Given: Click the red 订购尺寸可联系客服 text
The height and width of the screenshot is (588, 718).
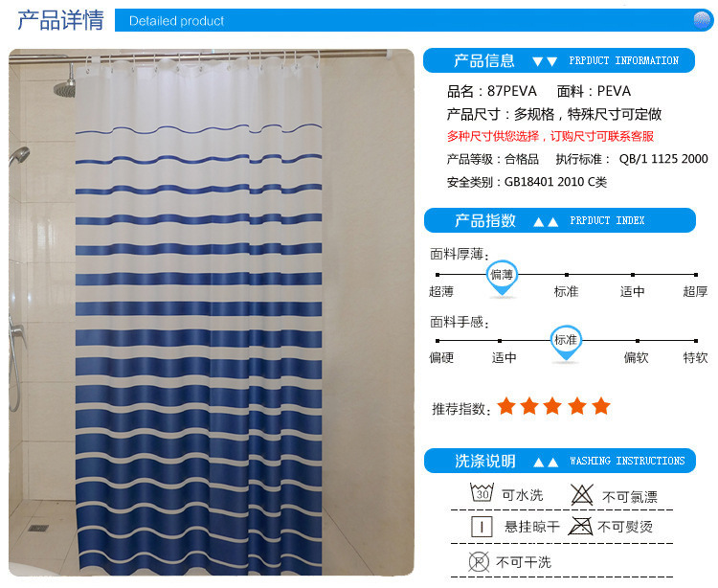Looking at the screenshot, I should click(602, 136).
